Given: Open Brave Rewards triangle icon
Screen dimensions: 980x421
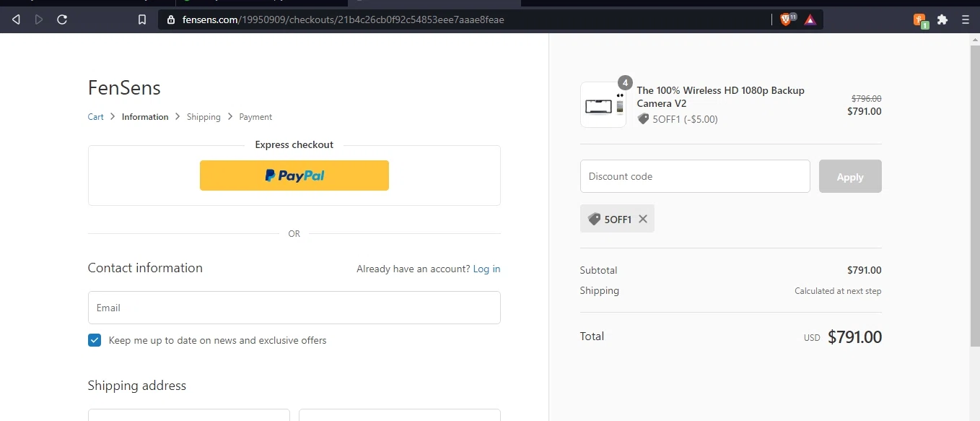Looking at the screenshot, I should point(810,19).
